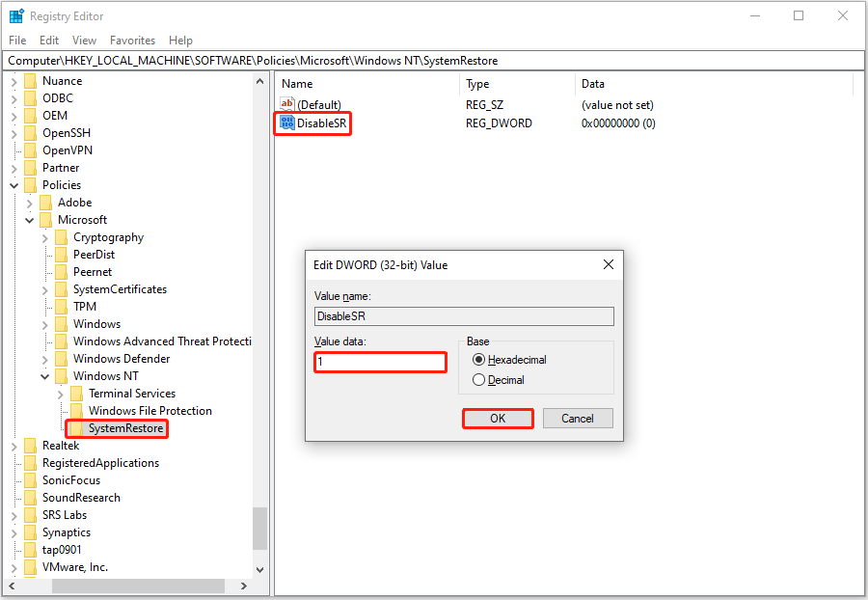The width and height of the screenshot is (868, 600).
Task: Expand the SRS Labs tree node
Action: [14, 515]
